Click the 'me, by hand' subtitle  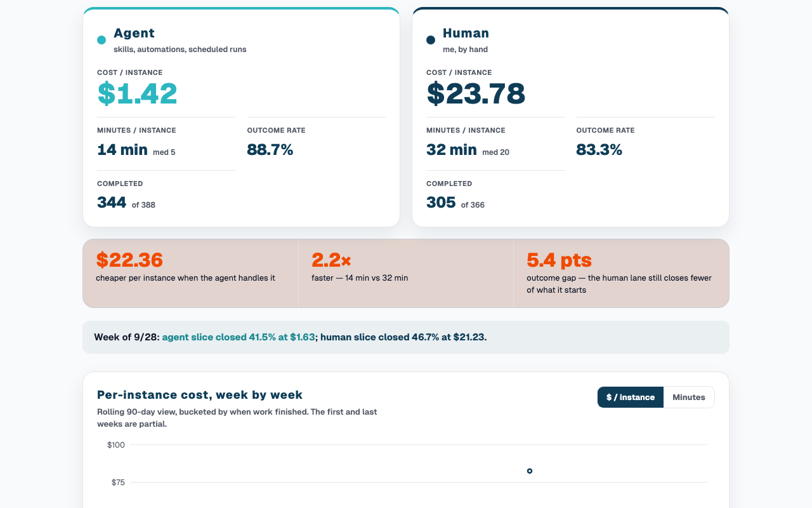pyautogui.click(x=465, y=50)
